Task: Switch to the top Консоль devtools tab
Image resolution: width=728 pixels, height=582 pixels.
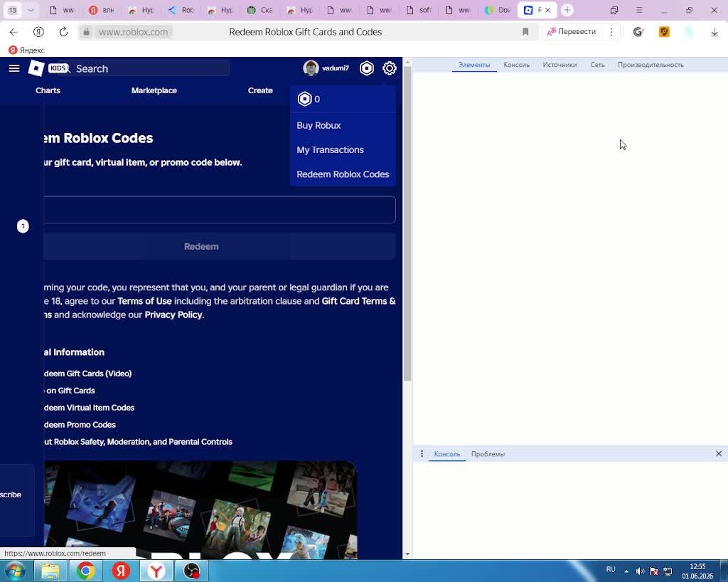Action: point(516,65)
